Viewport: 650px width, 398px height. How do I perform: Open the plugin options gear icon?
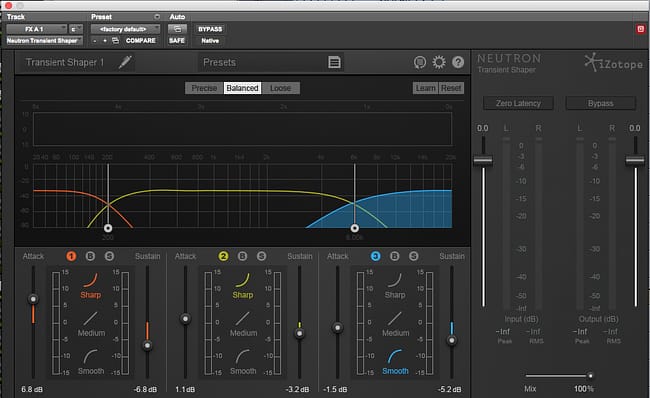tap(439, 62)
